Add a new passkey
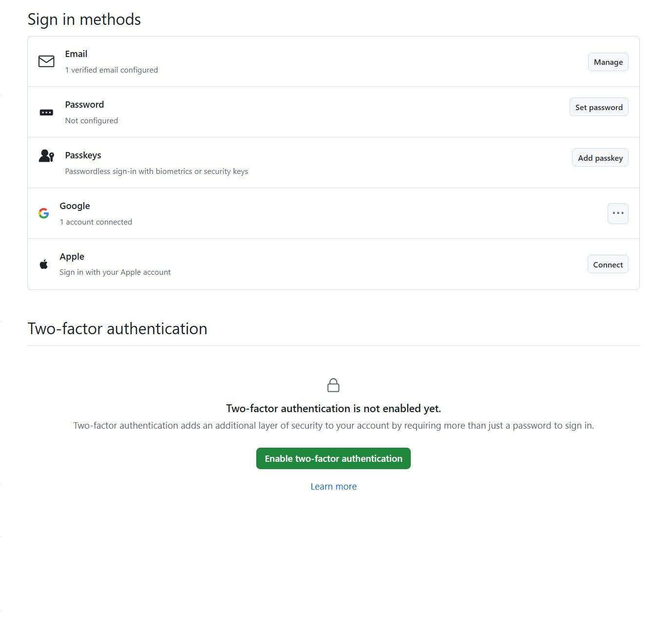This screenshot has width=668, height=644. [x=600, y=158]
